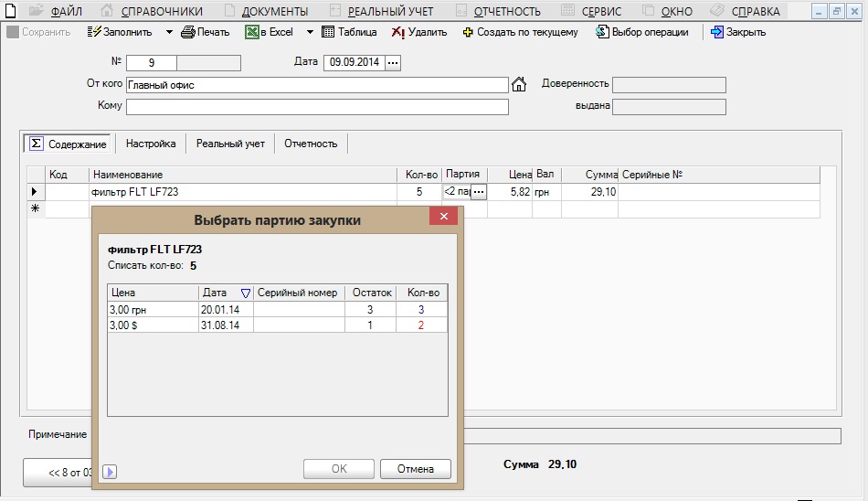Click the Дата field 09.09.2014
The image size is (868, 501).
(x=355, y=62)
